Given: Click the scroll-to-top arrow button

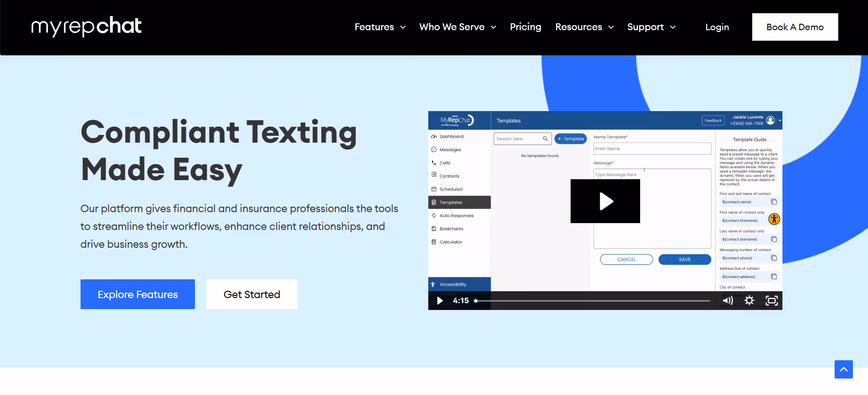Looking at the screenshot, I should 844,369.
